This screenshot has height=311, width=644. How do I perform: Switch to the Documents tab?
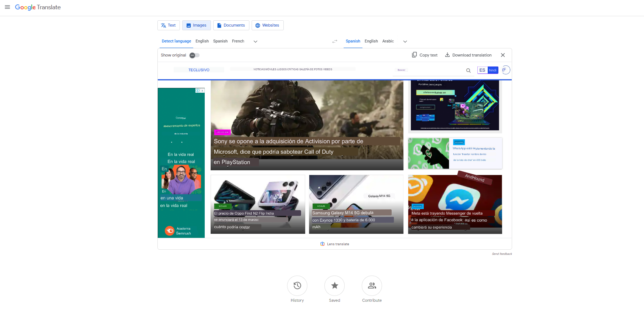click(x=231, y=25)
